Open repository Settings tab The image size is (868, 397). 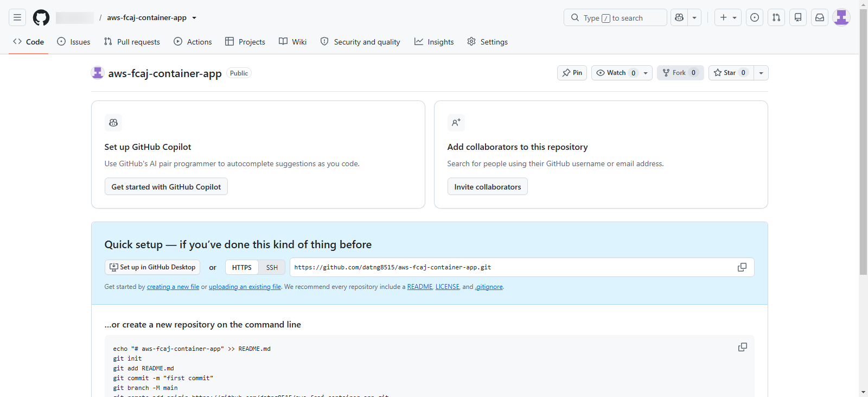click(488, 42)
